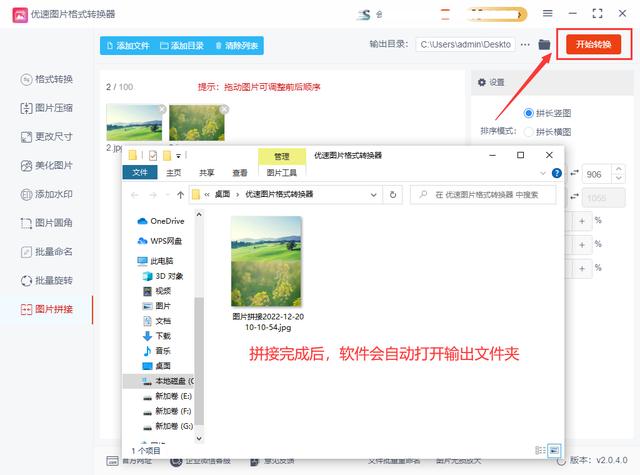Open the 主页 ribbon tab
The height and width of the screenshot is (475, 640).
[173, 173]
